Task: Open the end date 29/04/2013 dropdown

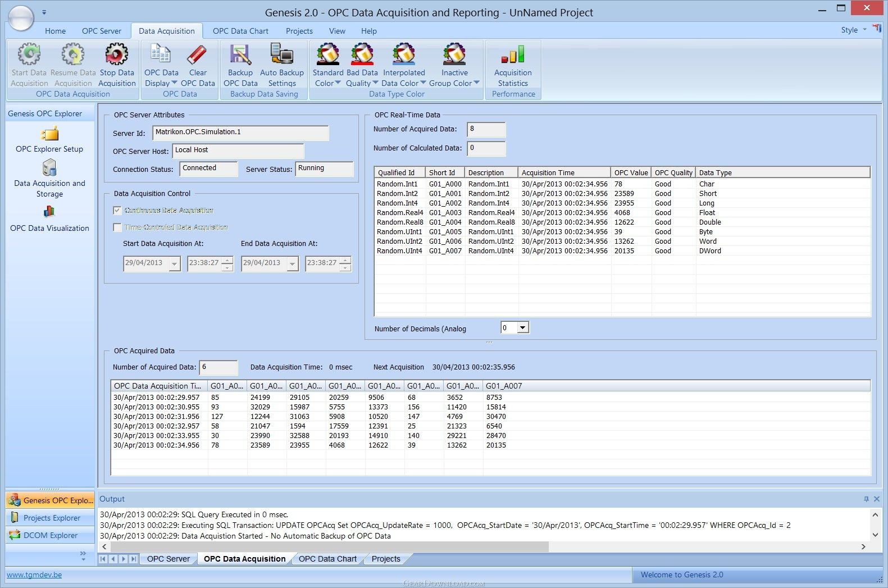Action: [293, 263]
